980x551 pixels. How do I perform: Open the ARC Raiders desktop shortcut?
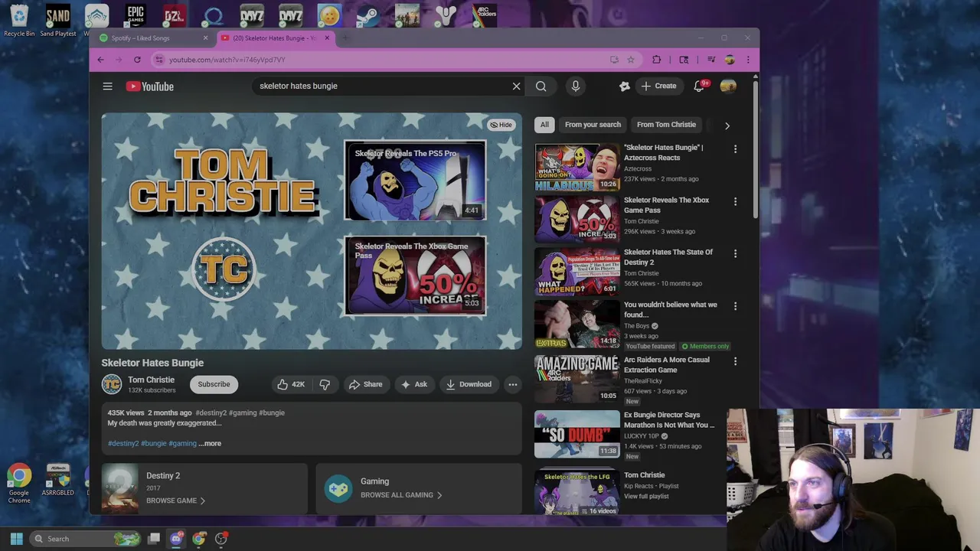click(x=485, y=15)
